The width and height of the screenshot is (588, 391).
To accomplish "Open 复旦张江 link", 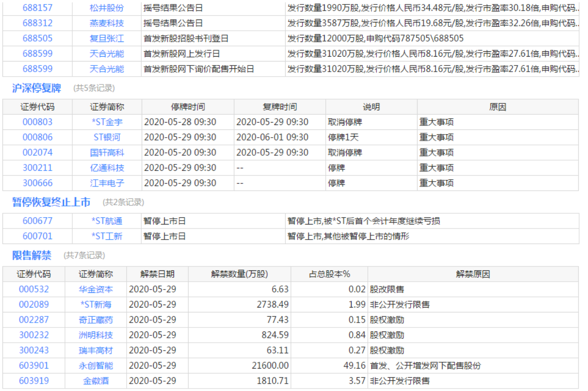I will pos(107,38).
